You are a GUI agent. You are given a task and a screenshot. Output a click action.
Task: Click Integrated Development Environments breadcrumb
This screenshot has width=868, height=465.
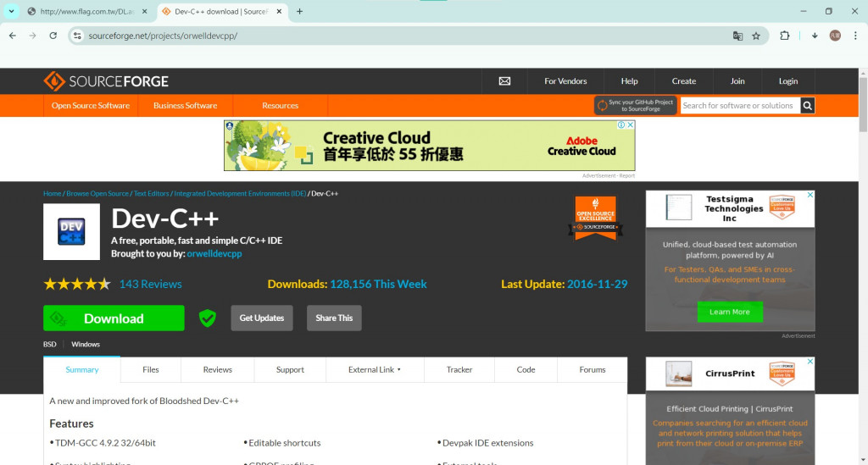(x=240, y=193)
